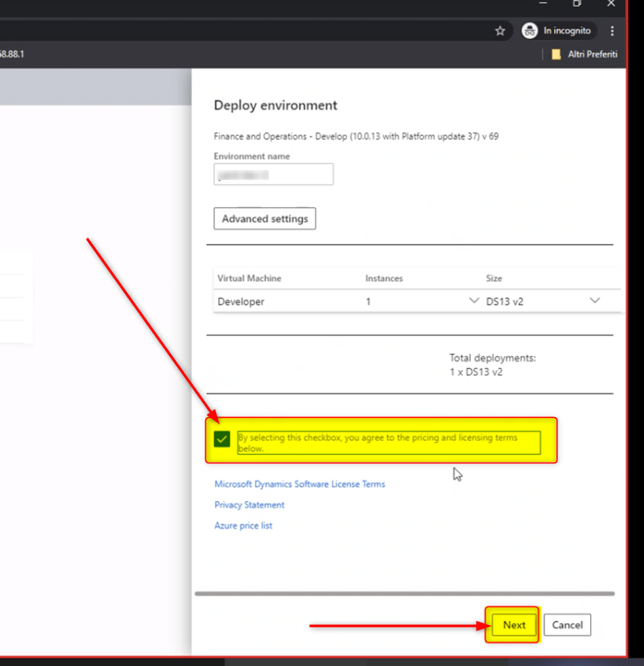Open the Privacy Statement link
Screen dimensions: 644x666
pos(249,505)
